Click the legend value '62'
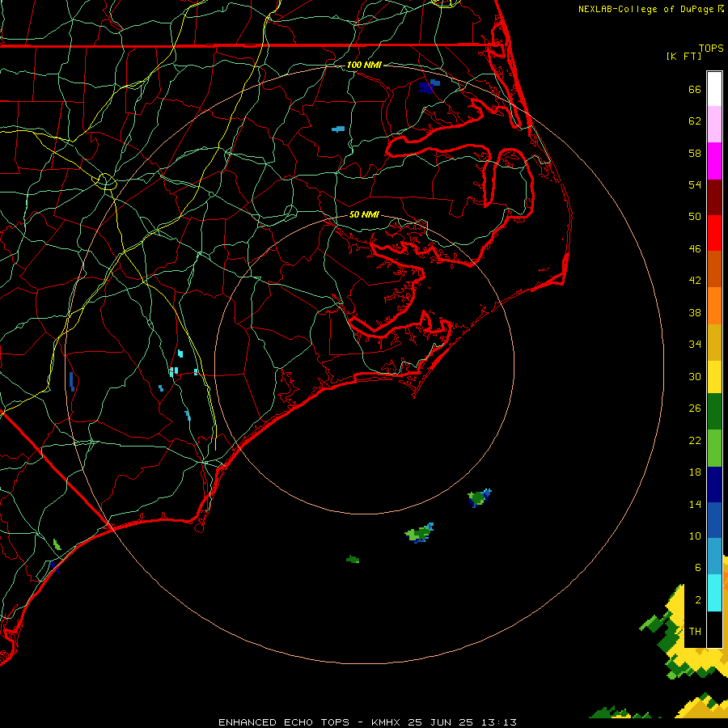The image size is (728, 728). coord(695,121)
